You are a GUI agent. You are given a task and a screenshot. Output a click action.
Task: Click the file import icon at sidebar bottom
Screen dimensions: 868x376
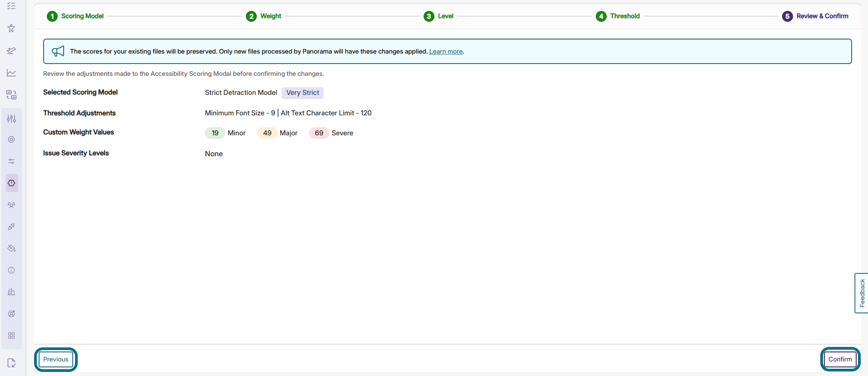(x=11, y=363)
